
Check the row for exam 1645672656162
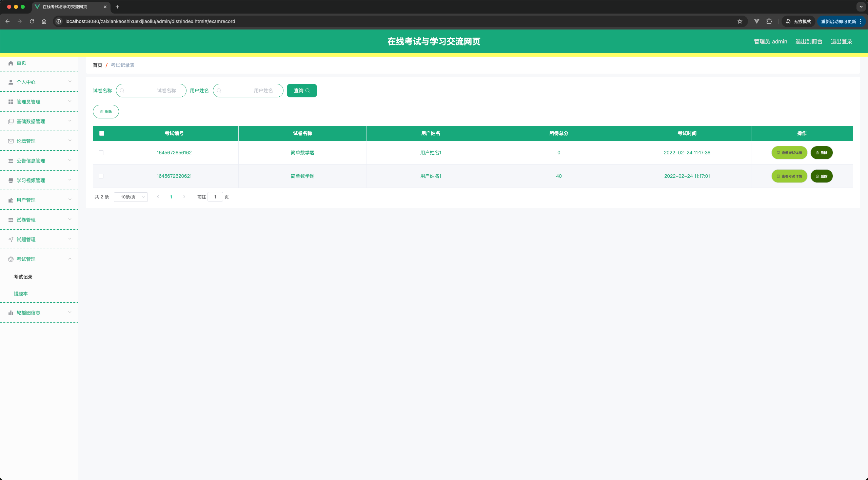point(101,153)
